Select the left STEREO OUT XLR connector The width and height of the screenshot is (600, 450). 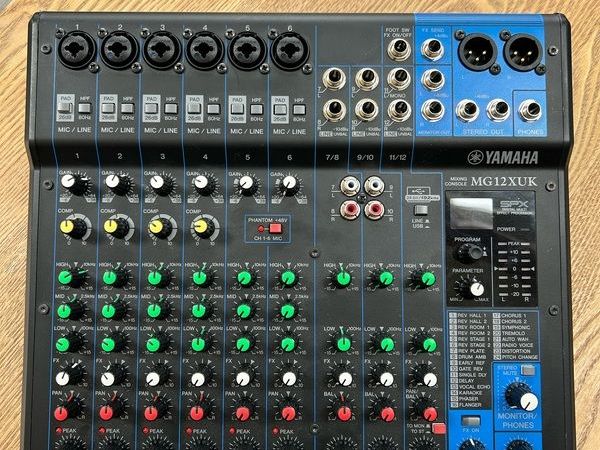(x=477, y=51)
